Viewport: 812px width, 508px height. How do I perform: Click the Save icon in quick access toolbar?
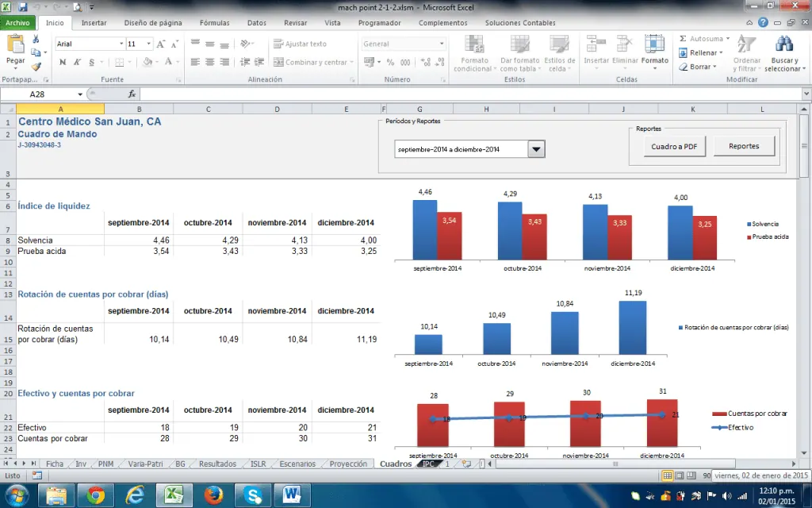point(22,7)
